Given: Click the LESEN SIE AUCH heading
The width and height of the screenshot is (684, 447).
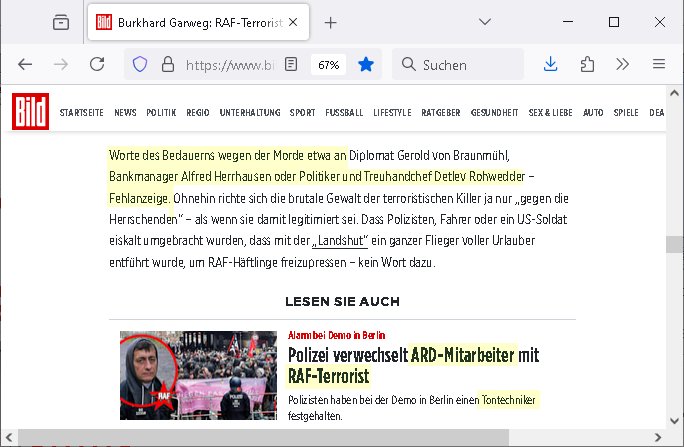Looking at the screenshot, I should coord(342,301).
